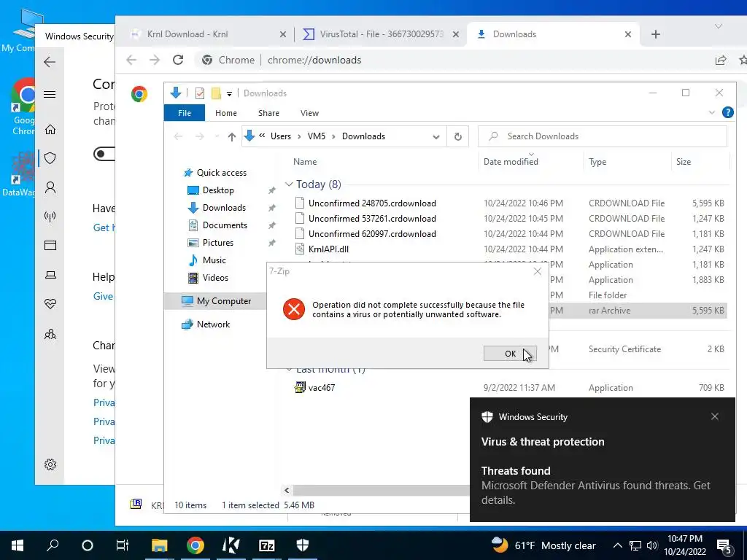Open Downloads in navigation pane
Image resolution: width=747 pixels, height=560 pixels.
(x=224, y=208)
